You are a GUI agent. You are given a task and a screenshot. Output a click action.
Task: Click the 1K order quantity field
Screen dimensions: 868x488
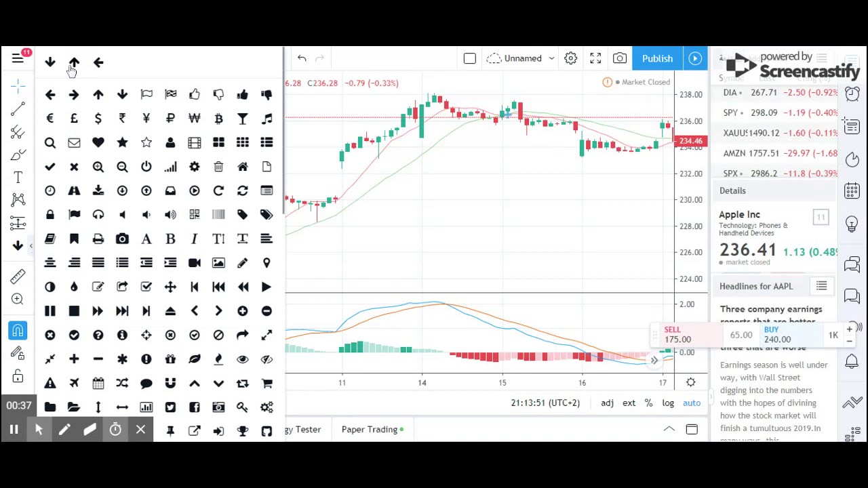(833, 335)
